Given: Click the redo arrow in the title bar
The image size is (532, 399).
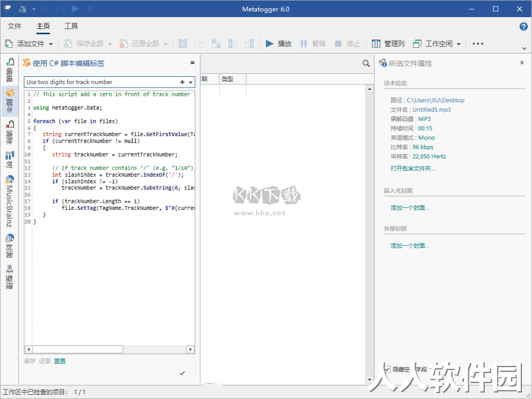Looking at the screenshot, I should coord(60,9).
